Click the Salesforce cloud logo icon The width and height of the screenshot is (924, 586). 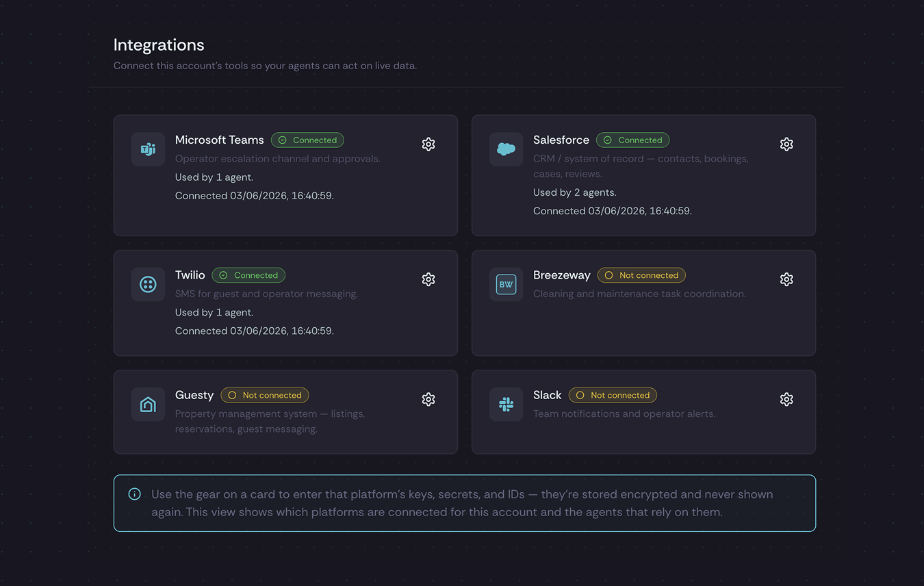coord(506,149)
